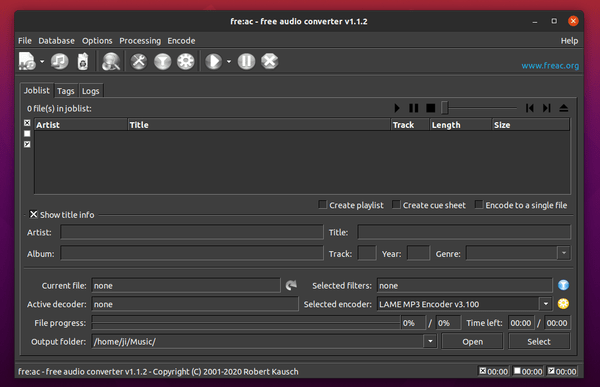Enable Encode to a single file checkbox
This screenshot has height=387, width=600.
(479, 205)
